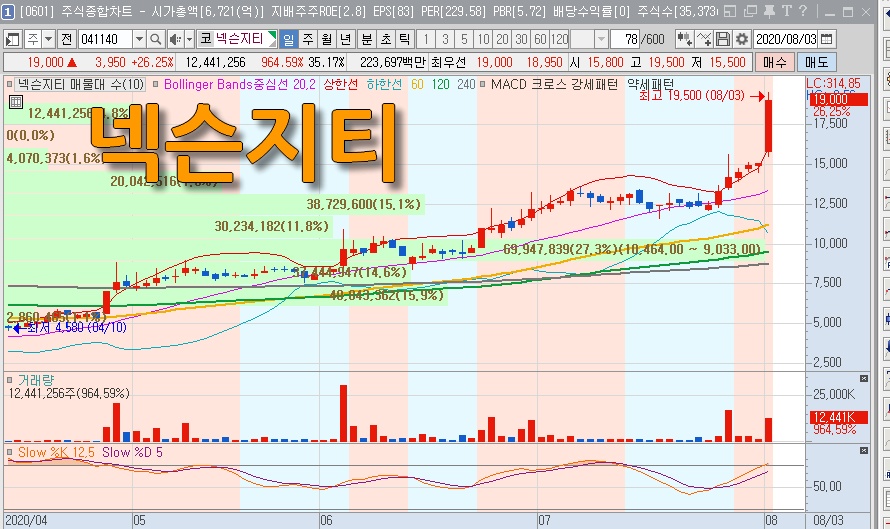This screenshot has height=529, width=890.
Task: Click the speaker sound alert icon
Action: (x=175, y=39)
